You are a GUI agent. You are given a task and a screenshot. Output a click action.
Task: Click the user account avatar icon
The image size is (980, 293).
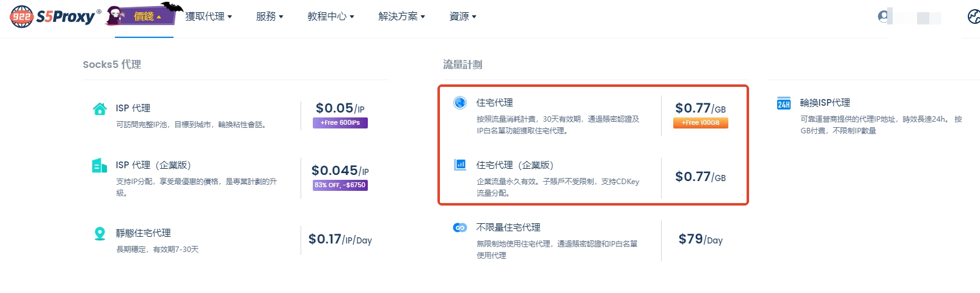click(883, 17)
